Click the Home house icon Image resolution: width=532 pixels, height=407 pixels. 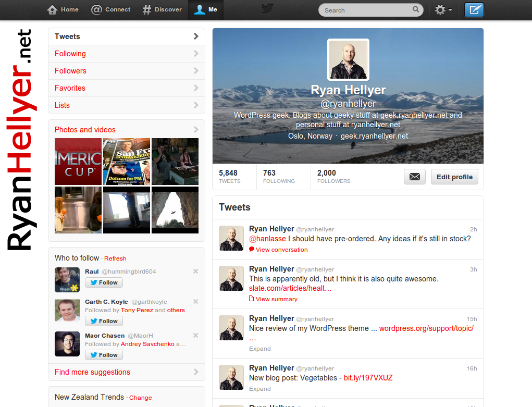click(x=52, y=9)
